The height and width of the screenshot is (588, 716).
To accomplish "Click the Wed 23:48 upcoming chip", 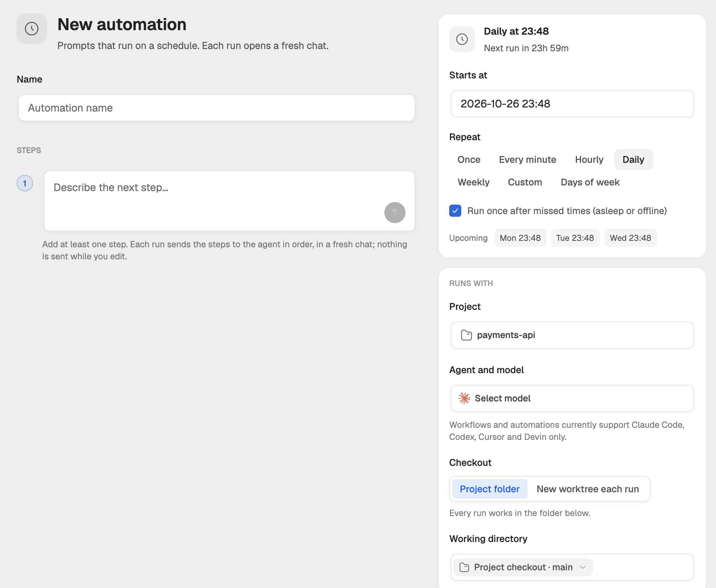I will point(630,238).
